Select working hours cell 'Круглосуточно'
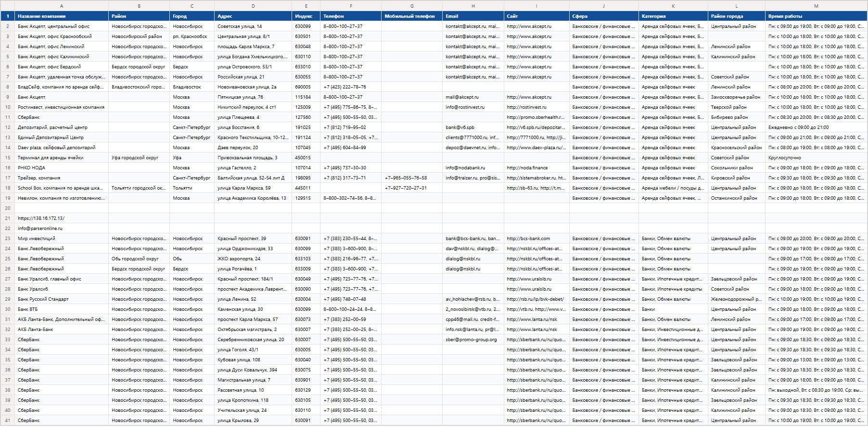Image resolution: width=868 pixels, height=434 pixels. [816, 158]
